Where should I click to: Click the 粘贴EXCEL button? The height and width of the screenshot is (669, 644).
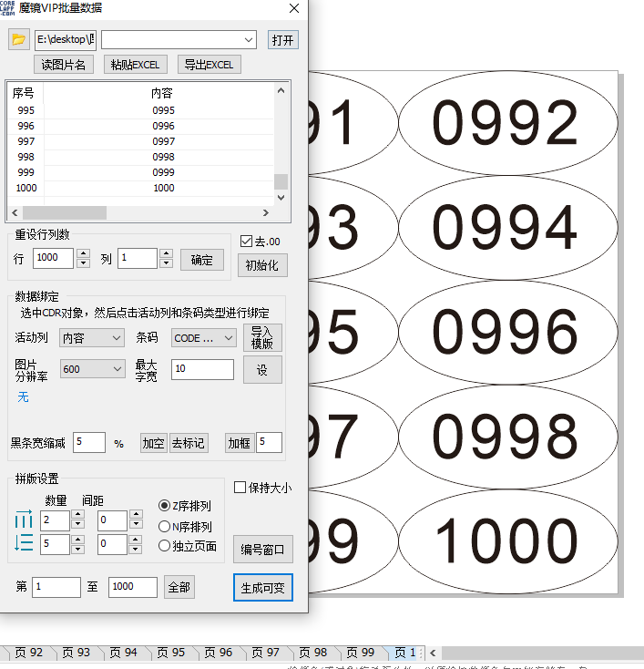point(135,65)
